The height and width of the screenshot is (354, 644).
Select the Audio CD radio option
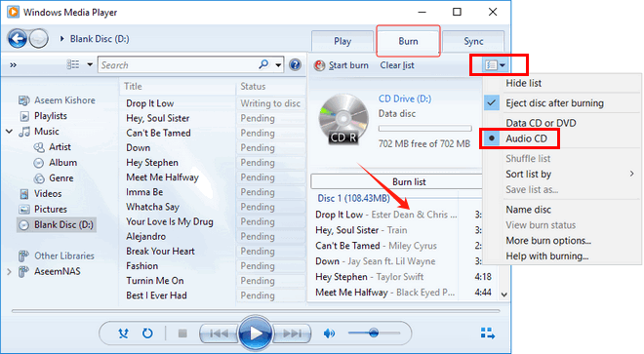pos(519,138)
